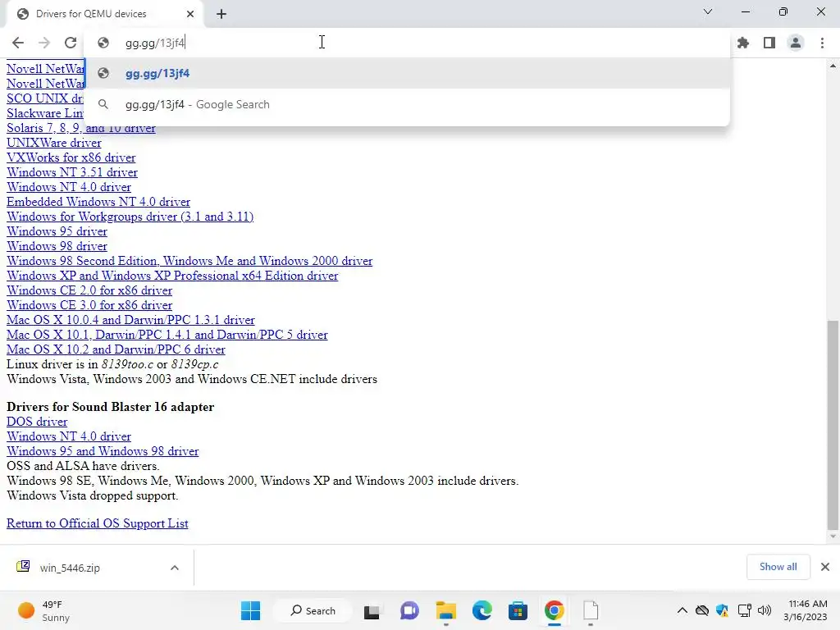Open Chrome's three-dot menu

(x=822, y=43)
